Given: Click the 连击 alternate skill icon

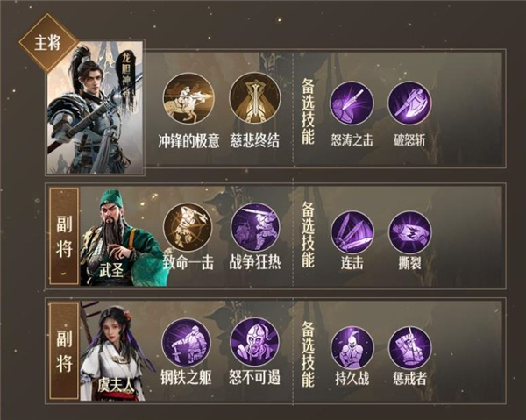Looking at the screenshot, I should click(x=352, y=232).
